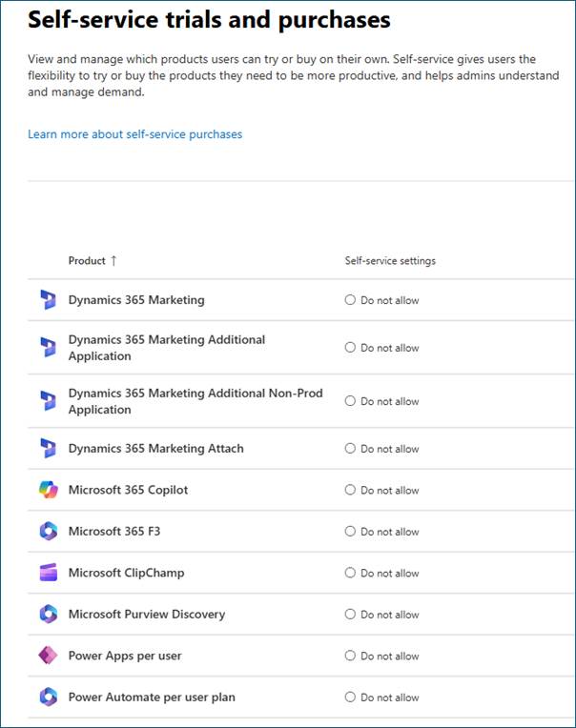Screen dimensions: 576x728
Task: Click the Power Automate per user plan icon
Action: click(x=48, y=698)
